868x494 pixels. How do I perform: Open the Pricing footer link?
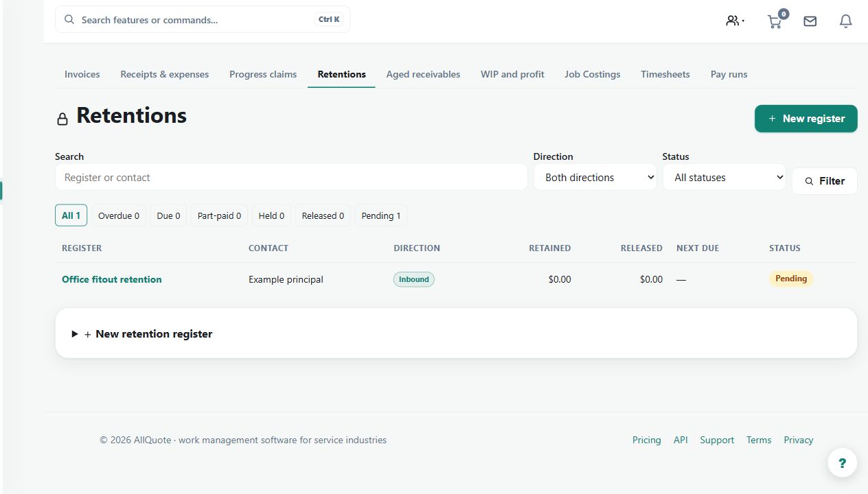point(647,440)
